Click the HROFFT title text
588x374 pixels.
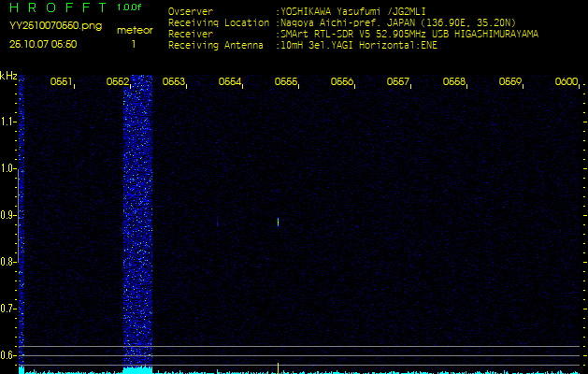(58, 7)
